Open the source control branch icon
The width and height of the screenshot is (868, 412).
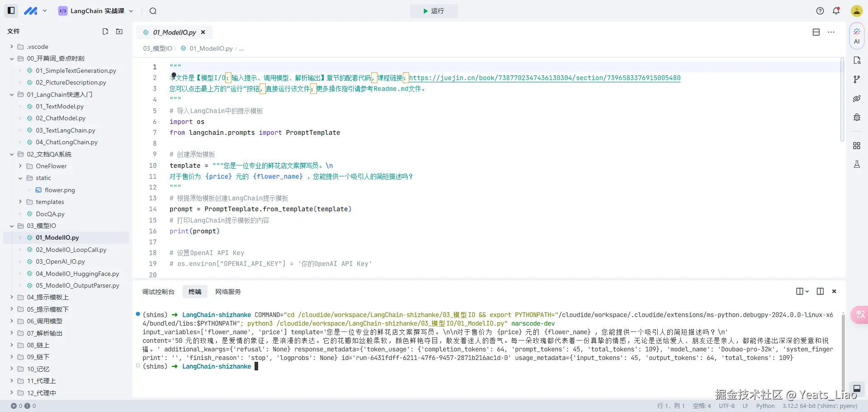coord(857,79)
